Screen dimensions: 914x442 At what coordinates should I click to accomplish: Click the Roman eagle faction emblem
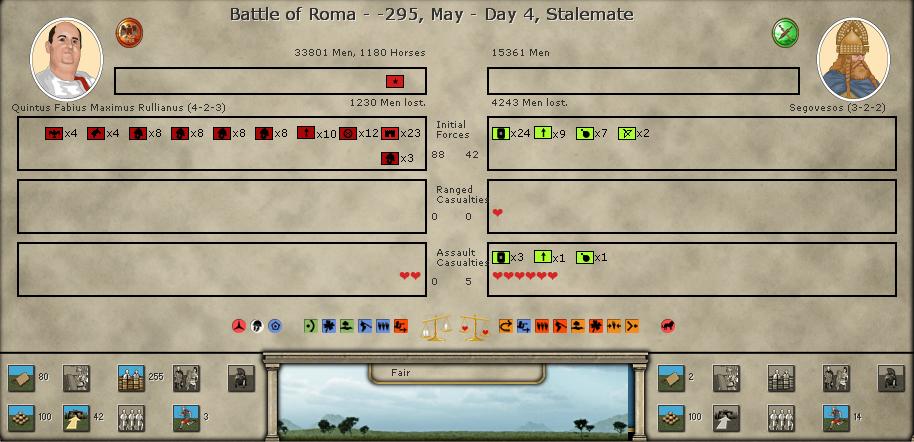tap(130, 32)
